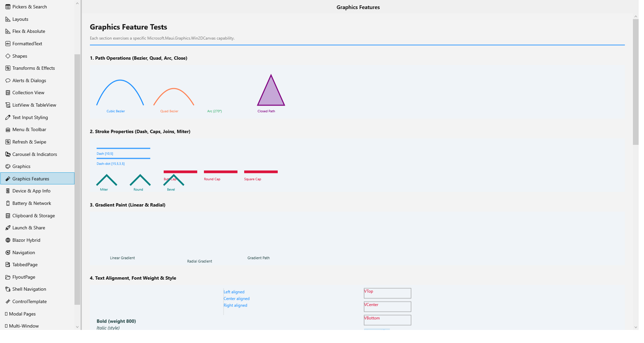The height and width of the screenshot is (343, 644).
Task: Click the Transforms & Effects icon
Action: point(8,68)
